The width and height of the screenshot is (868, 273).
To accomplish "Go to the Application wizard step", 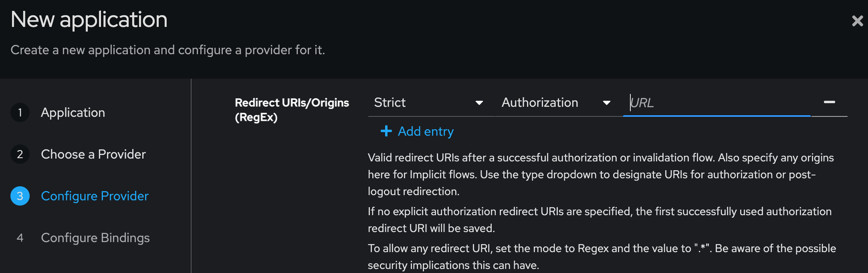I will coord(73,112).
